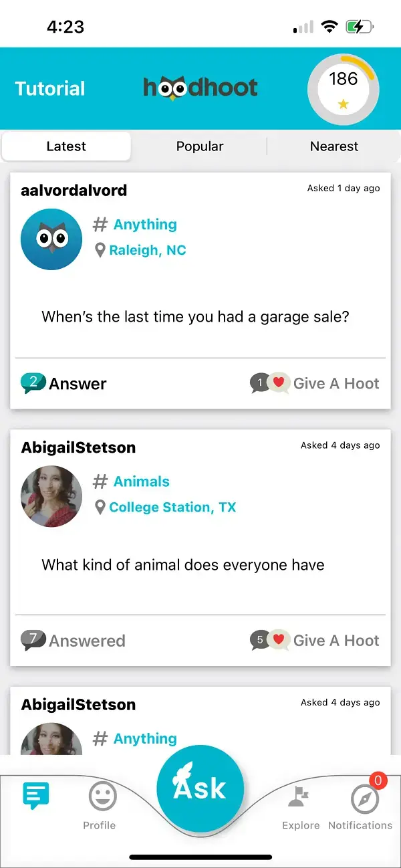Switch to the Nearest tab
The width and height of the screenshot is (401, 868).
click(x=334, y=146)
